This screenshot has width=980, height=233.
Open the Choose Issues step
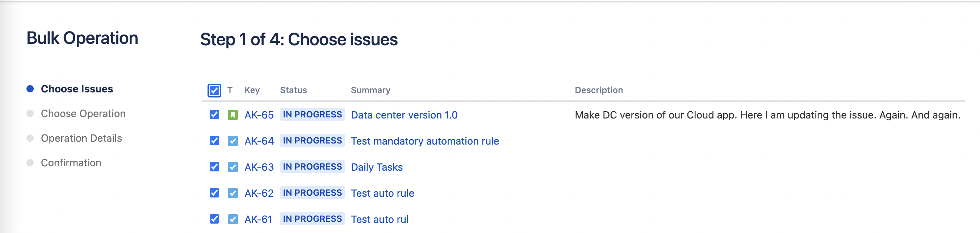click(77, 89)
